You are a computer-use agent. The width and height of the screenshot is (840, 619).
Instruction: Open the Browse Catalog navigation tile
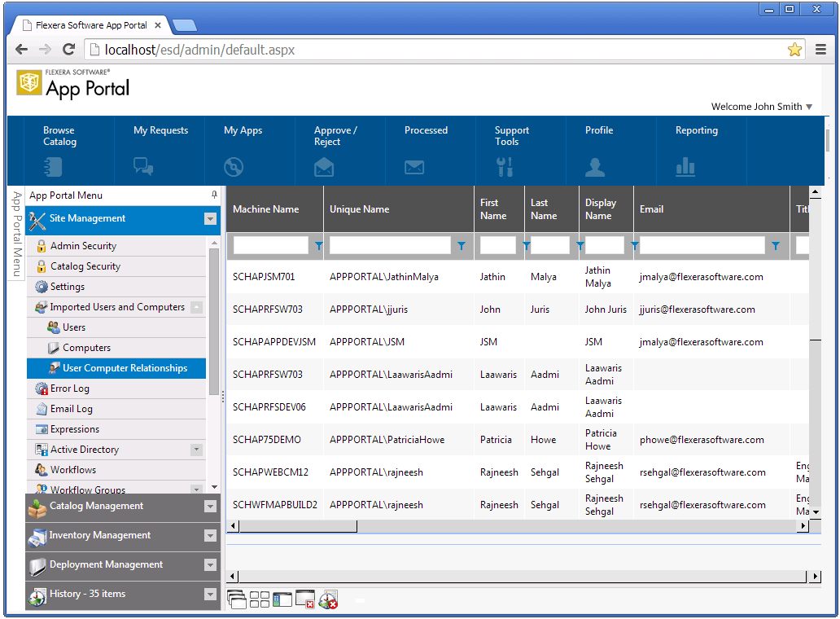click(x=68, y=151)
